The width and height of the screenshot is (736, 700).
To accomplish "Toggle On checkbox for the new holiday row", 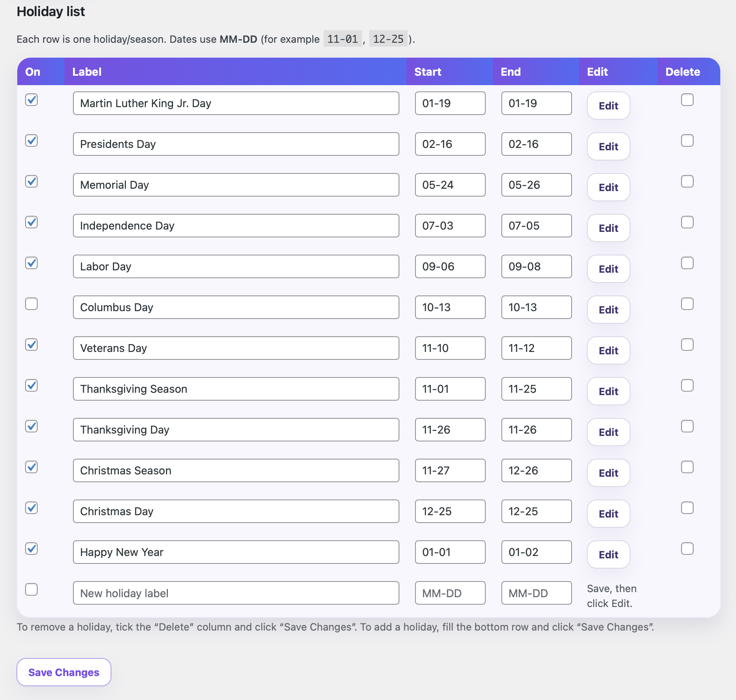I will point(31,589).
